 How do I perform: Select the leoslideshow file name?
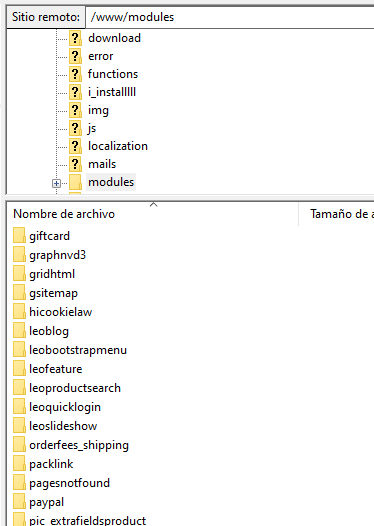(63, 426)
